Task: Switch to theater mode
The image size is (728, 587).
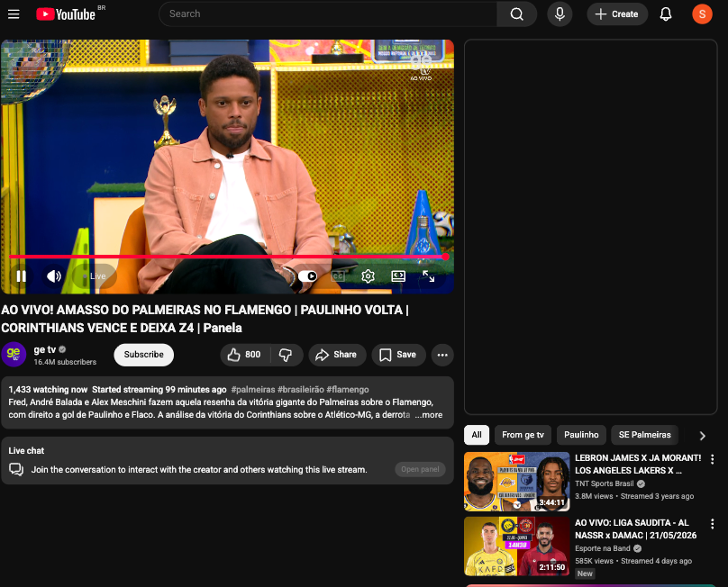Action: [398, 276]
